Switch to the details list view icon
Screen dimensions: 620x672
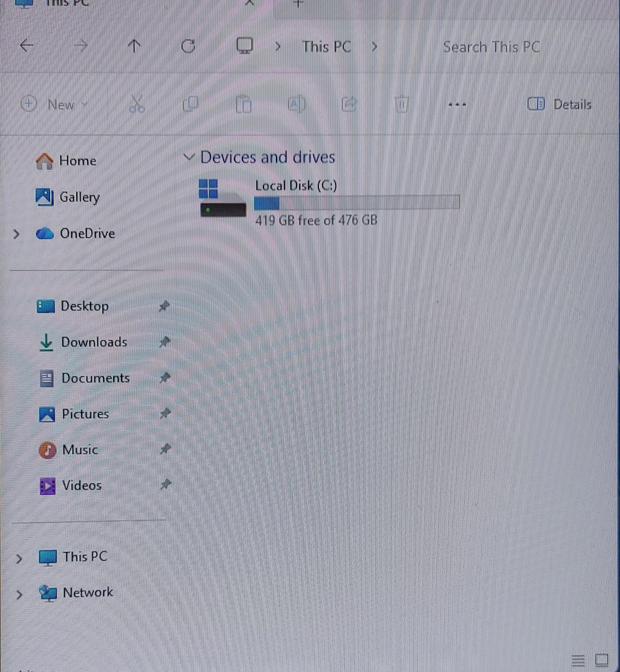tap(578, 660)
